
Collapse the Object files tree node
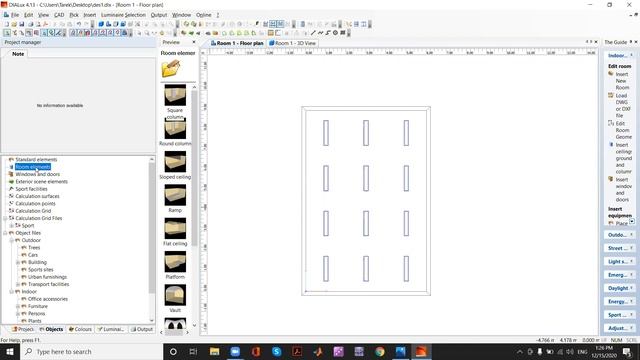tap(5, 233)
